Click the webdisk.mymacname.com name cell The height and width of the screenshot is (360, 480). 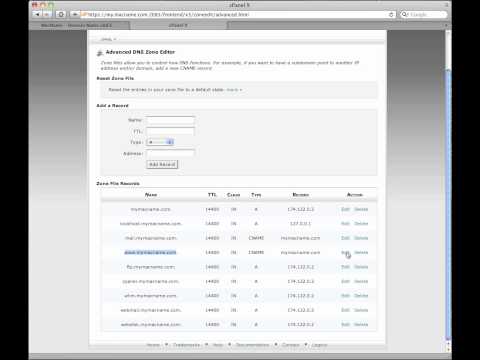click(151, 325)
